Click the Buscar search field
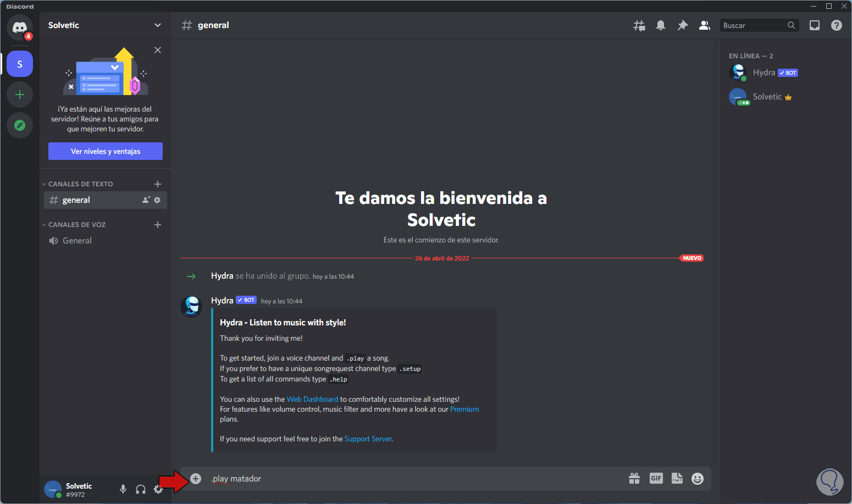This screenshot has width=852, height=504. [x=759, y=25]
